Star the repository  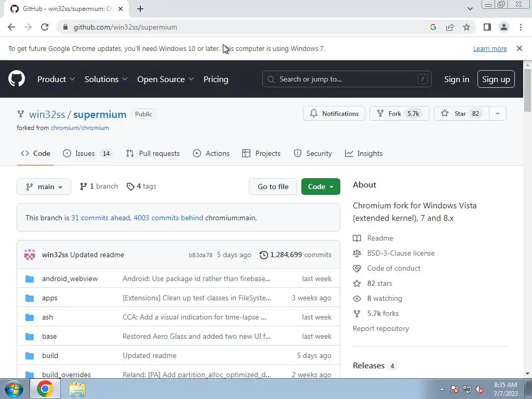pos(462,114)
